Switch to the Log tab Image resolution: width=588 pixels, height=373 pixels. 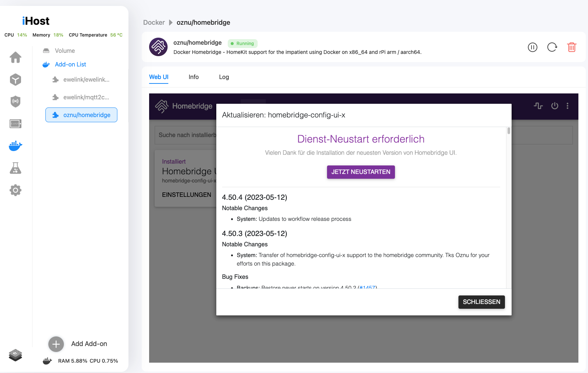click(x=224, y=77)
